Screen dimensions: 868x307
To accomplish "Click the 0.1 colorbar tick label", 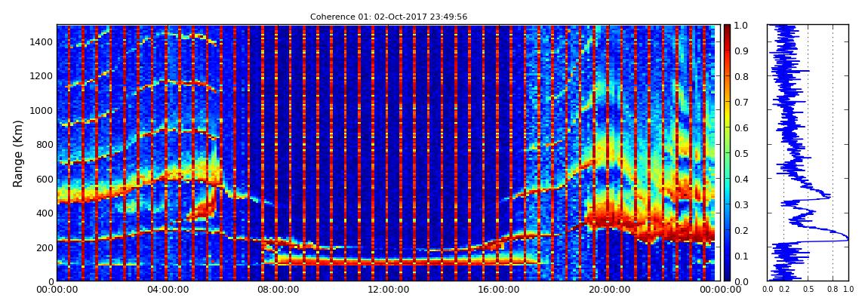I will (741, 256).
